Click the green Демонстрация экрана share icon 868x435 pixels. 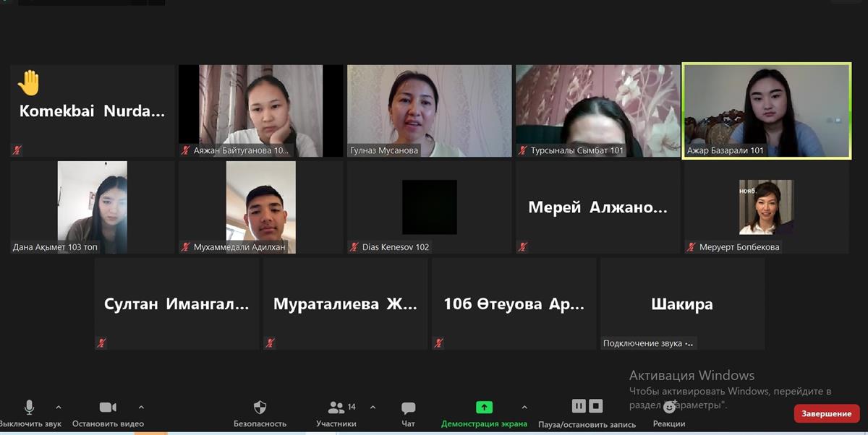click(484, 408)
